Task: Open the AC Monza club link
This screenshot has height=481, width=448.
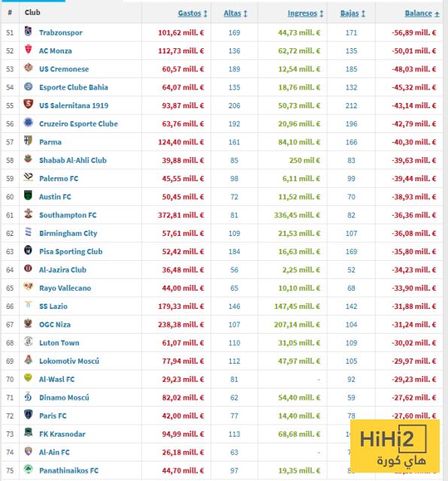Action: click(x=56, y=51)
